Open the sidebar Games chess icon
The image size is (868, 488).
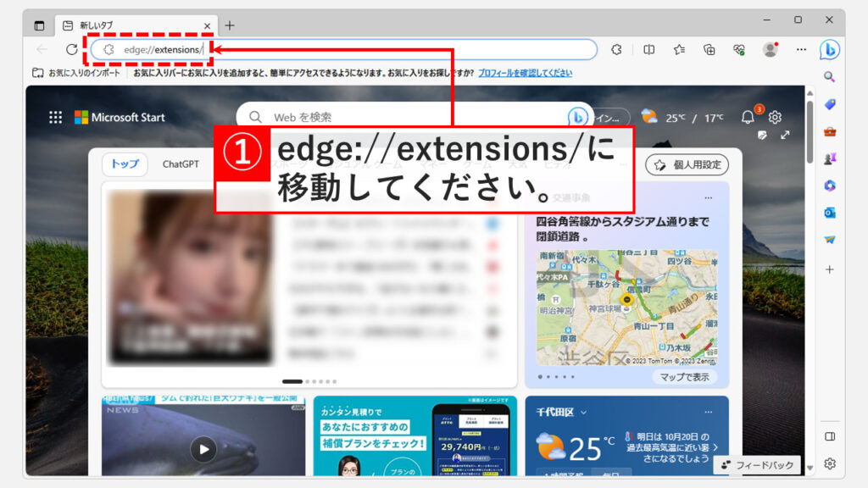pos(829,158)
